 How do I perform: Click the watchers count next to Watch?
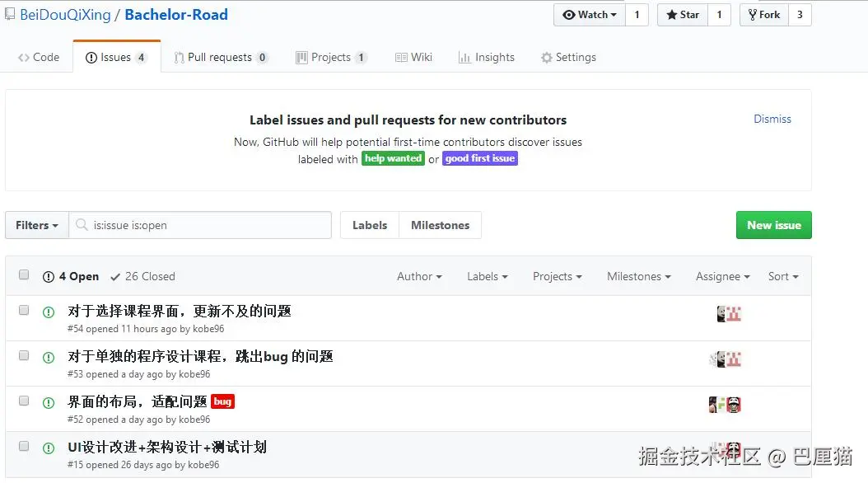pyautogui.click(x=637, y=15)
